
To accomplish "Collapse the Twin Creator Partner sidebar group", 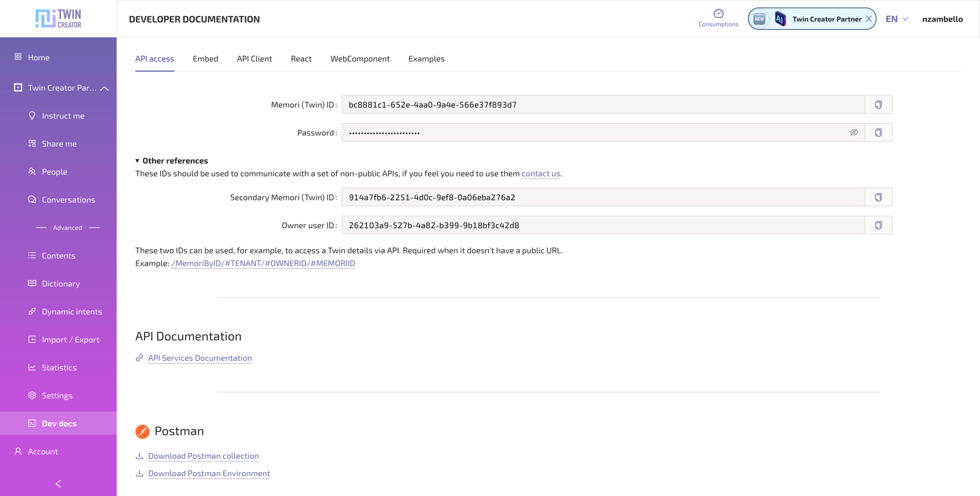I will (104, 89).
